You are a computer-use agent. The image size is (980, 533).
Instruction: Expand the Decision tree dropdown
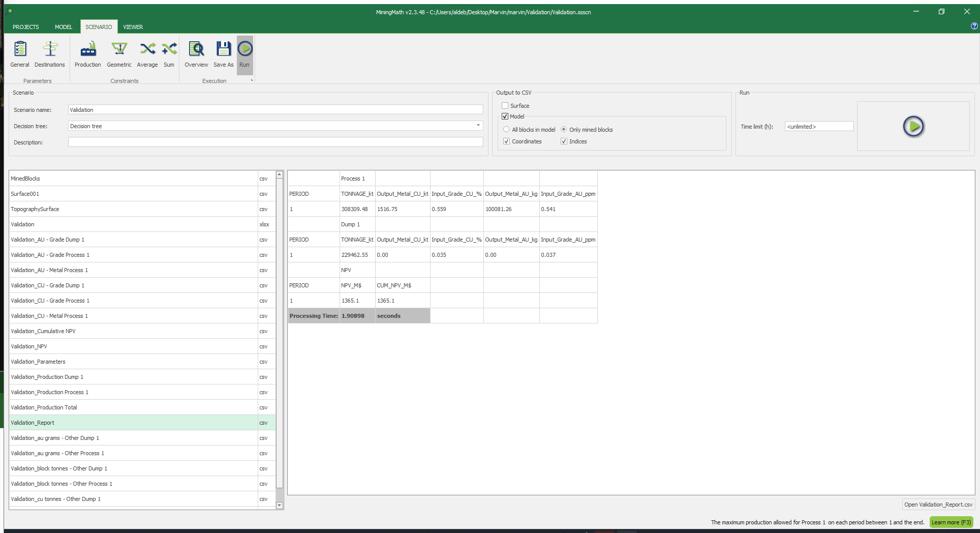[x=478, y=126]
